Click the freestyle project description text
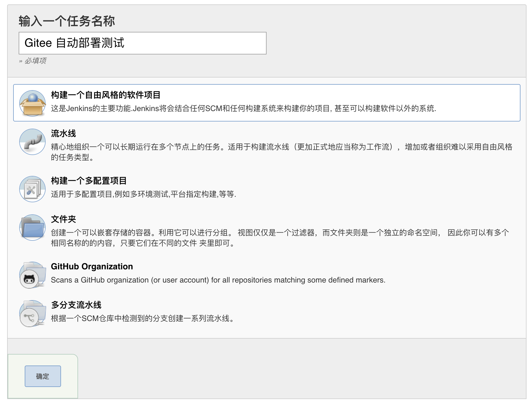 243,109
